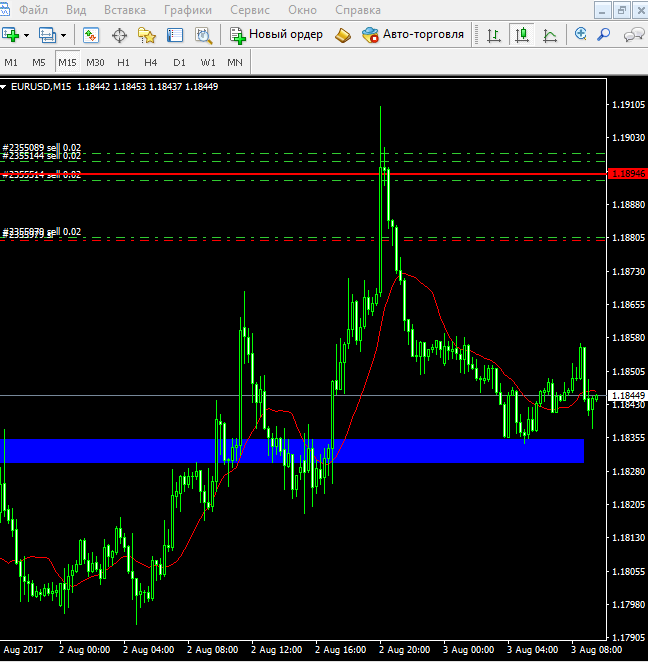Click the application icon in the menu bar corner
Screen dimensions: 648x662
pos(4,8)
